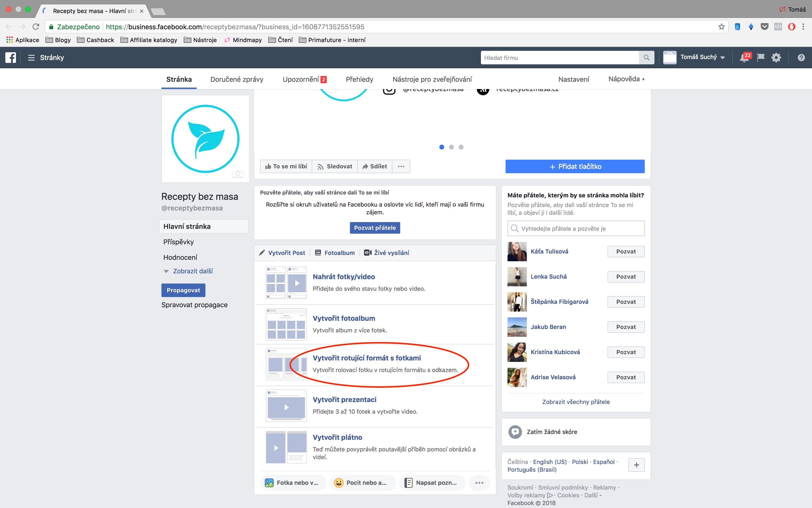Viewport: 812px width, 508px height.
Task: Click the Vytvořit fotoalbum thumbnail icon
Action: click(x=286, y=324)
